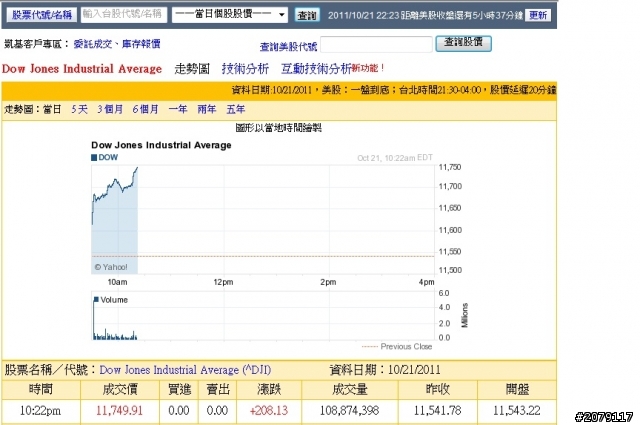Click the 賣出 column header
The height and width of the screenshot is (425, 640).
coord(218,389)
